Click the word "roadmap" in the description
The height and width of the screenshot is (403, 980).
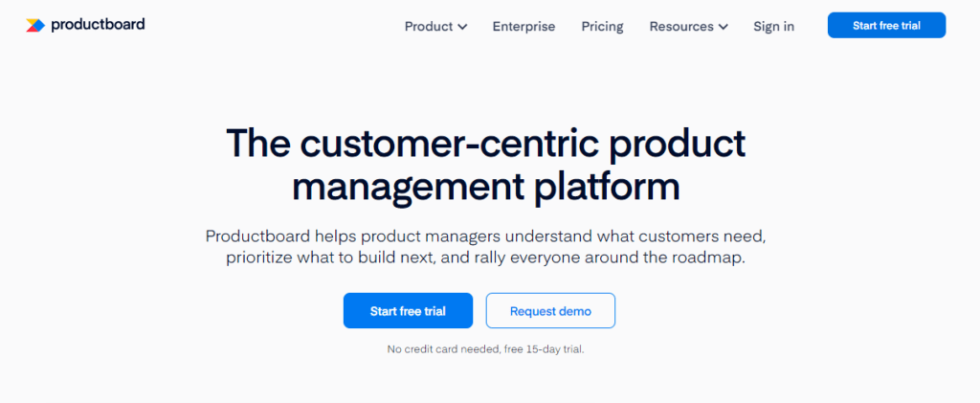pos(708,258)
